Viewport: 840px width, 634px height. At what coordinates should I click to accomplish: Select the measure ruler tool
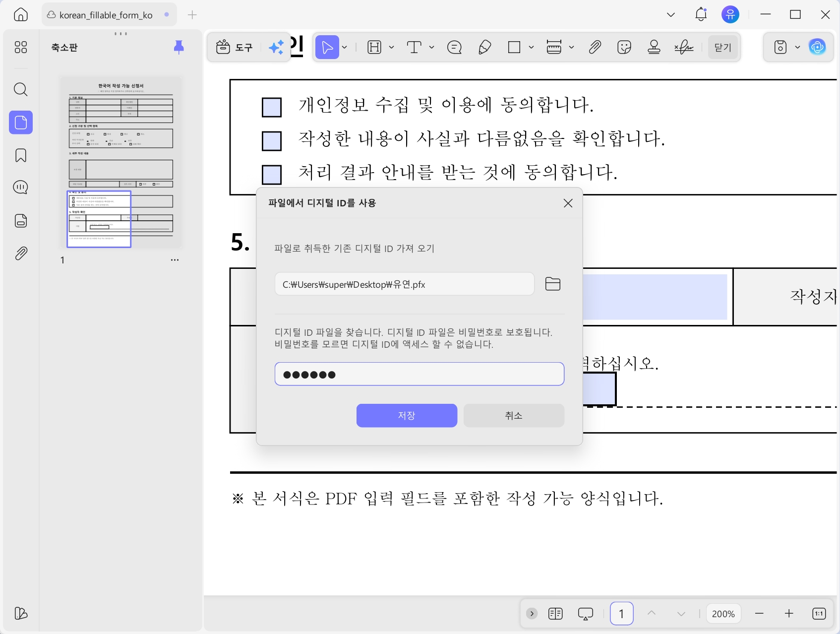554,48
